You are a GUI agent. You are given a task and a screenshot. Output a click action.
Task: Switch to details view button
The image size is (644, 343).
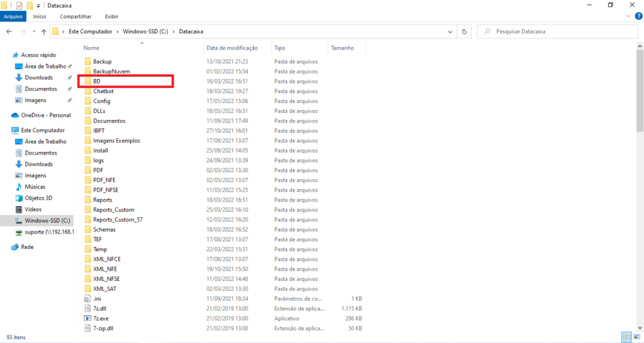(x=626, y=337)
